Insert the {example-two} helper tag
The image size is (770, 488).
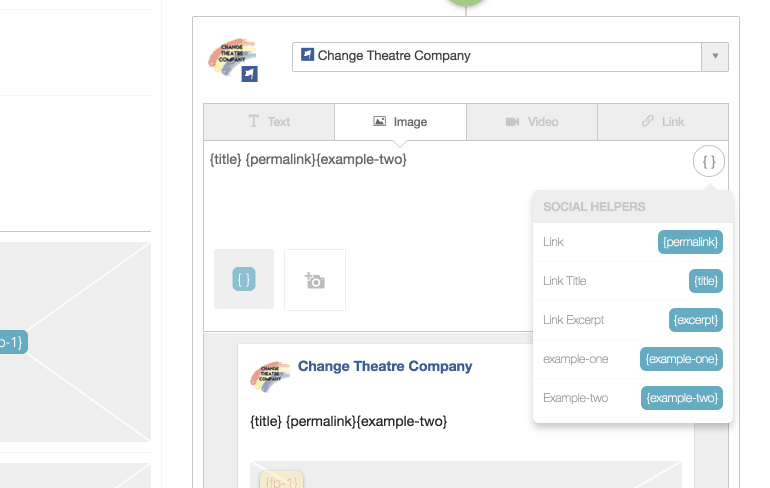(x=683, y=398)
